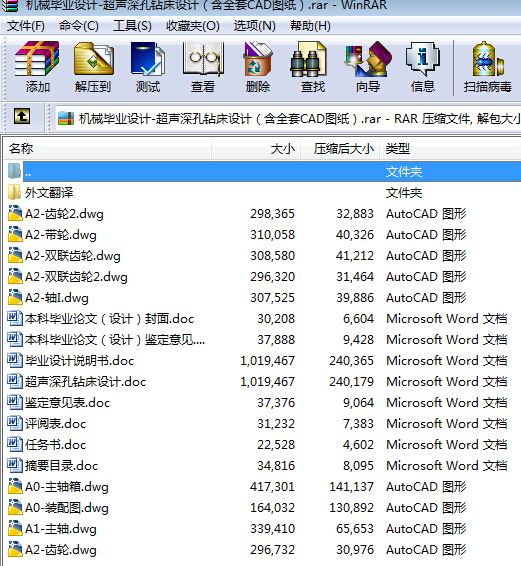Click packed size value 130,892

pos(351,508)
